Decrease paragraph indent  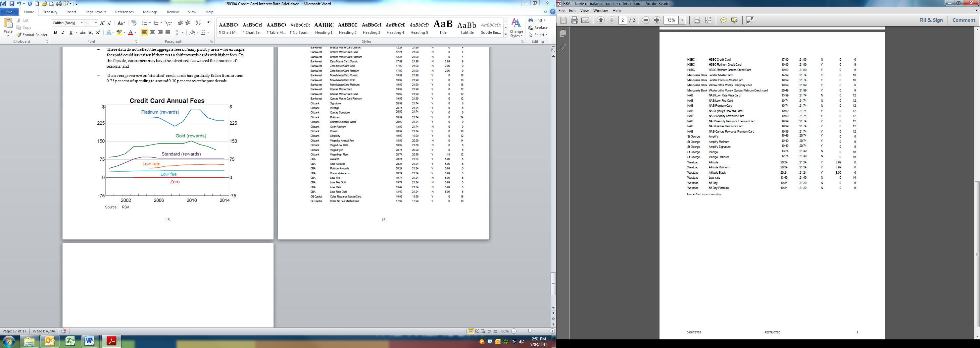[x=180, y=23]
